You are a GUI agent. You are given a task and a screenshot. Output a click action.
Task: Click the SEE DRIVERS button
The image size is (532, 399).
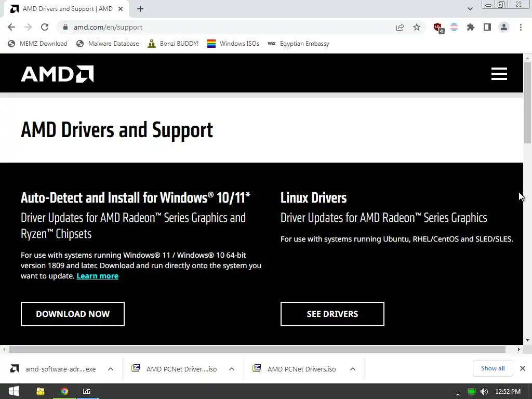pos(332,314)
